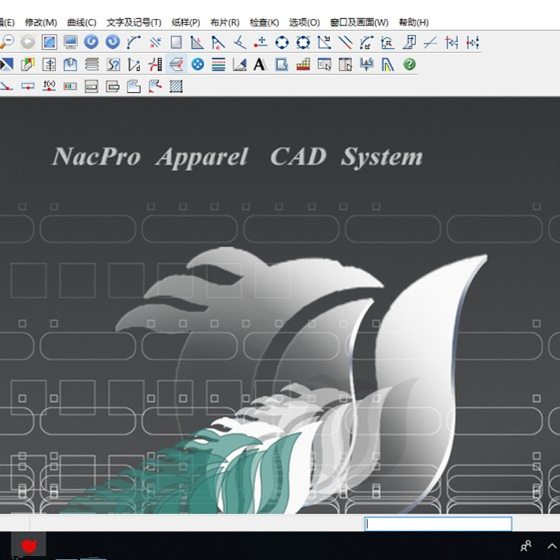Click the redo clockwise blue swirl

[113, 42]
